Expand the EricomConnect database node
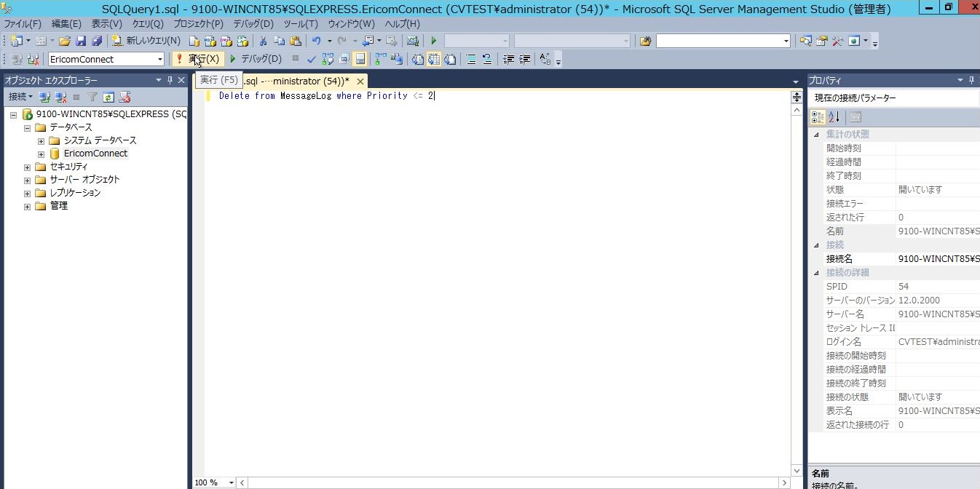 click(x=42, y=154)
